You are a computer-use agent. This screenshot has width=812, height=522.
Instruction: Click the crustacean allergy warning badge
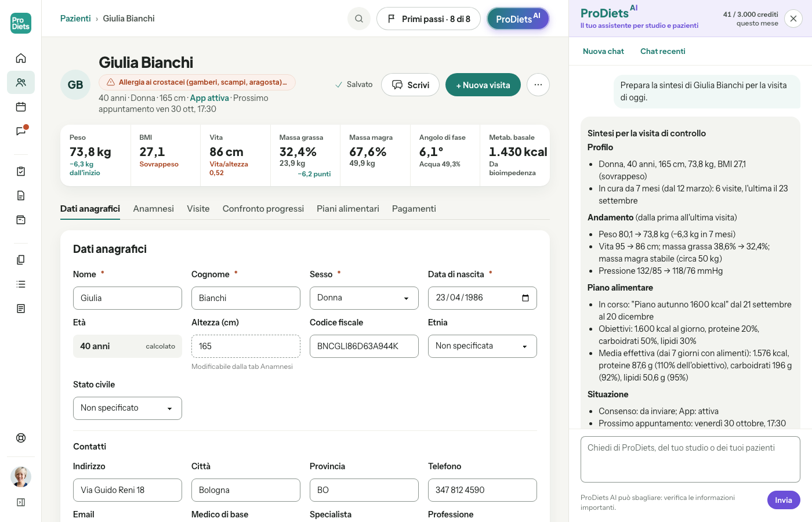[x=197, y=82]
